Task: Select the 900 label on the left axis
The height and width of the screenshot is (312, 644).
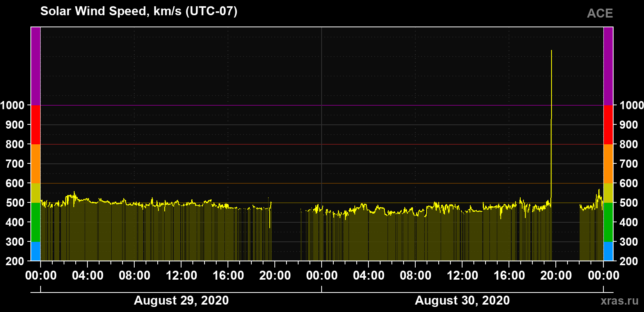Action: click(15, 125)
